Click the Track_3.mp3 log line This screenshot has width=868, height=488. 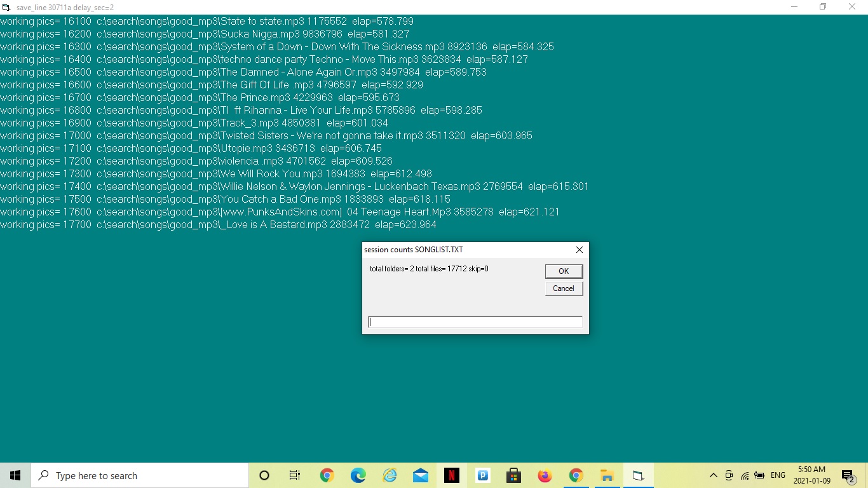194,123
